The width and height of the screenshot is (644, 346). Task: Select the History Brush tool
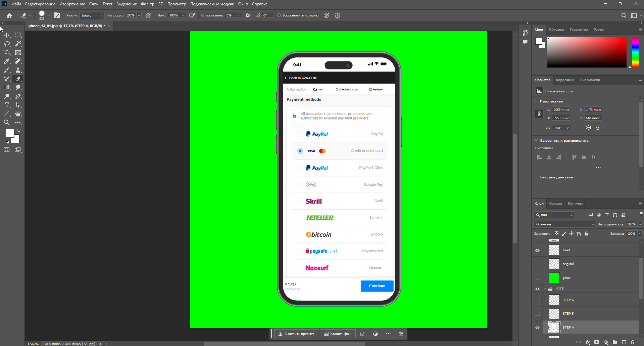pos(7,79)
